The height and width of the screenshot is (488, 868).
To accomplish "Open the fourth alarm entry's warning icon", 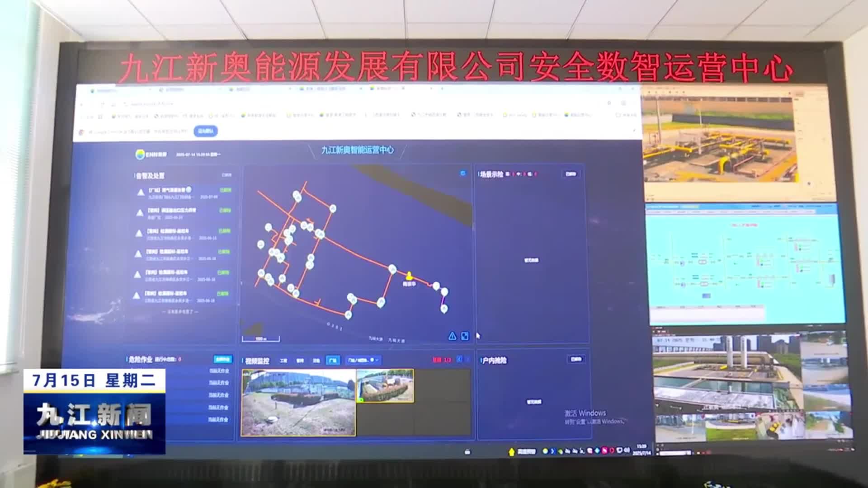I will (138, 254).
